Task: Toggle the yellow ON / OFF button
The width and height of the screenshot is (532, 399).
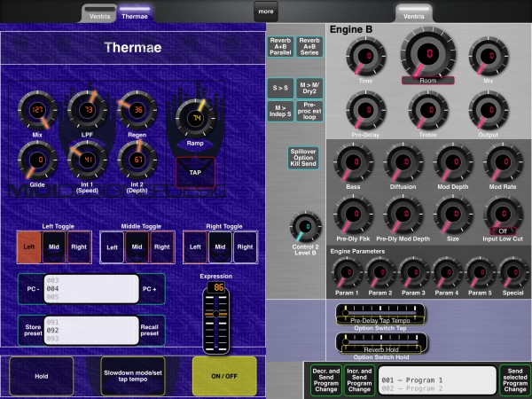Action: tap(224, 376)
